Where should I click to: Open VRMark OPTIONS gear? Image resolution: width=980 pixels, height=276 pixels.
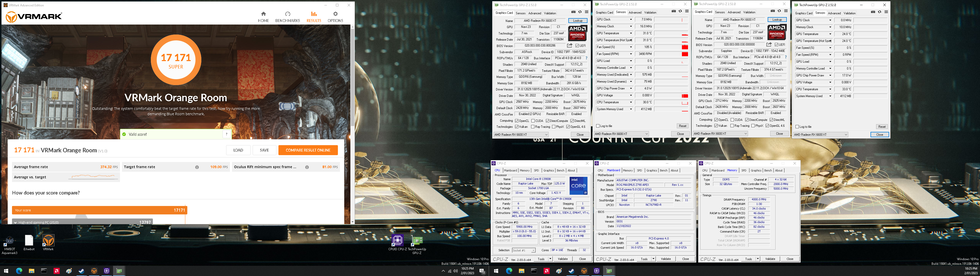click(x=335, y=17)
